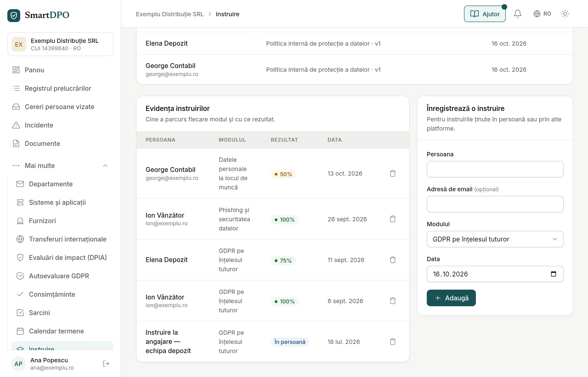
Task: Delete Ion Vânzător's 26 sept. record
Action: [393, 219]
